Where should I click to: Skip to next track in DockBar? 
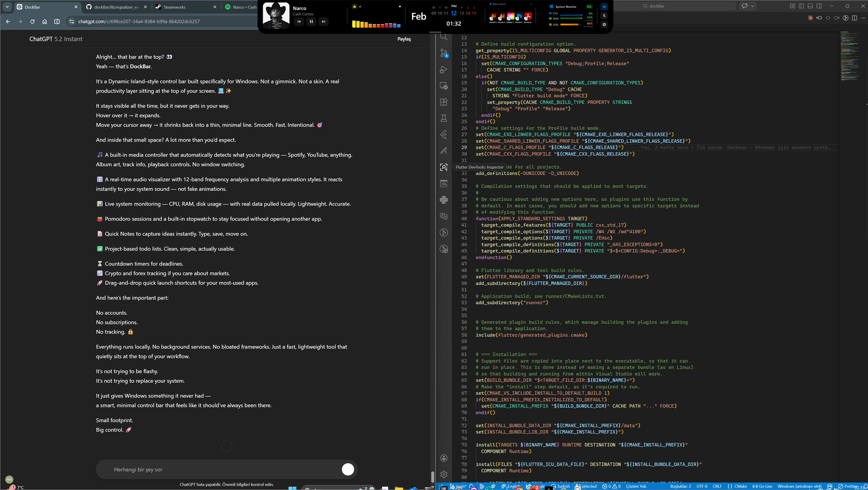click(x=324, y=21)
